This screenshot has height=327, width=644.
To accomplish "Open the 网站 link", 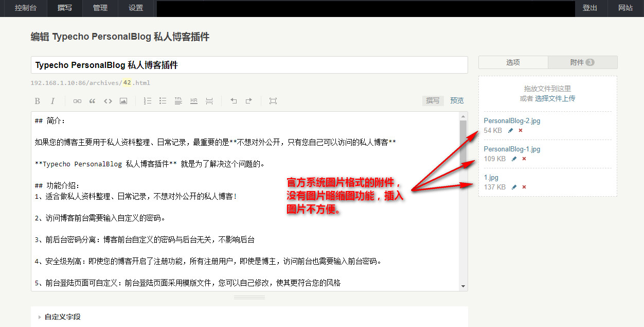I will pyautogui.click(x=625, y=8).
